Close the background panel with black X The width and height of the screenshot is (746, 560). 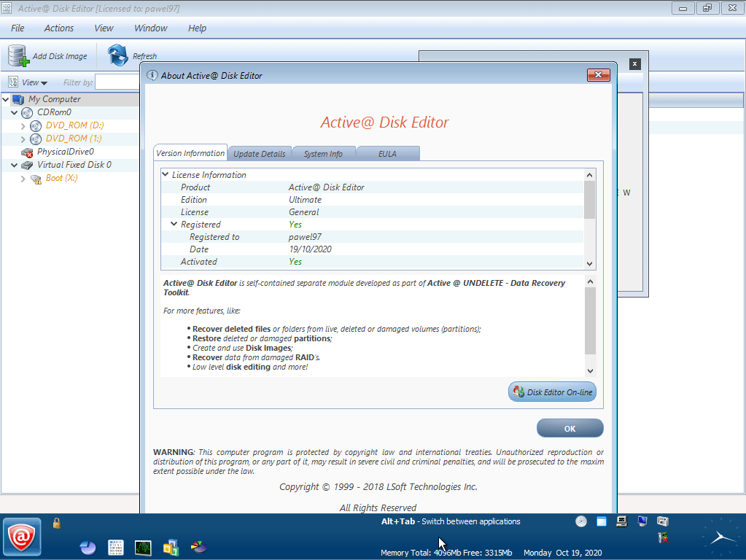click(634, 63)
